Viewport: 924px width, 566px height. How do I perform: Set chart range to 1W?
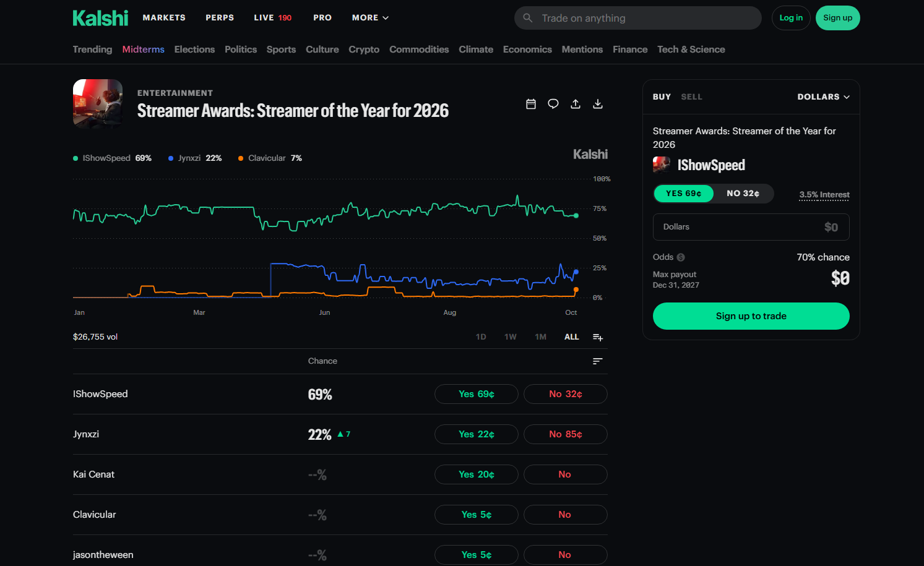tap(511, 337)
